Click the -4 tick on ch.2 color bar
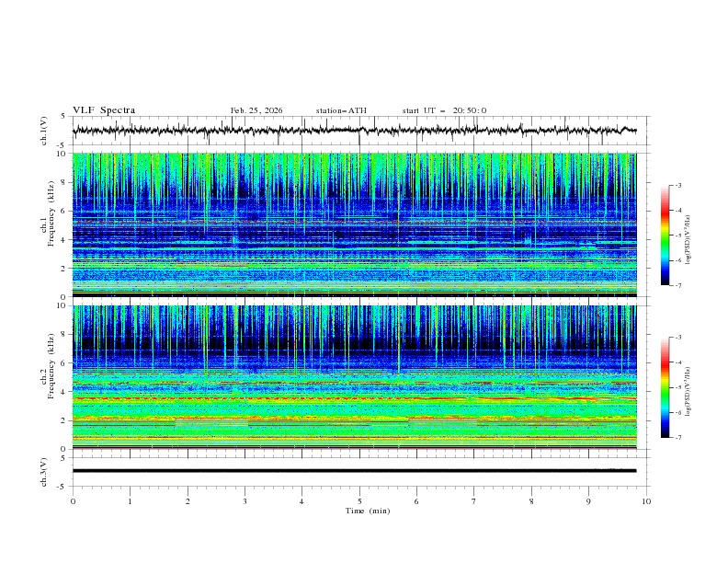The image size is (728, 563). click(x=677, y=362)
